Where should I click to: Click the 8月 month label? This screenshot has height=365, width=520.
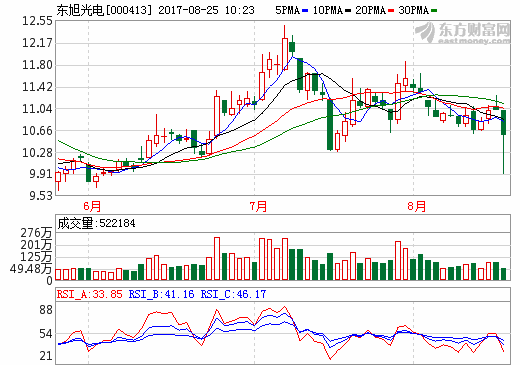[417, 206]
